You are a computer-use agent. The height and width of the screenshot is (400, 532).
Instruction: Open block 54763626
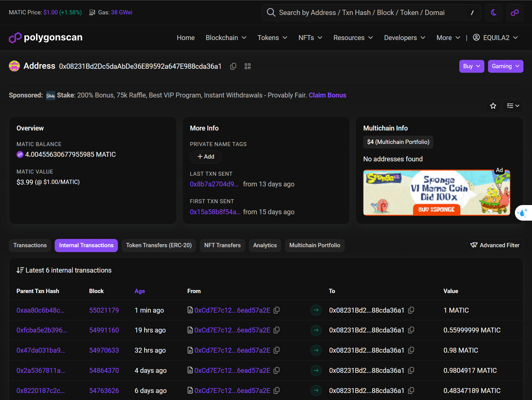[x=104, y=391]
